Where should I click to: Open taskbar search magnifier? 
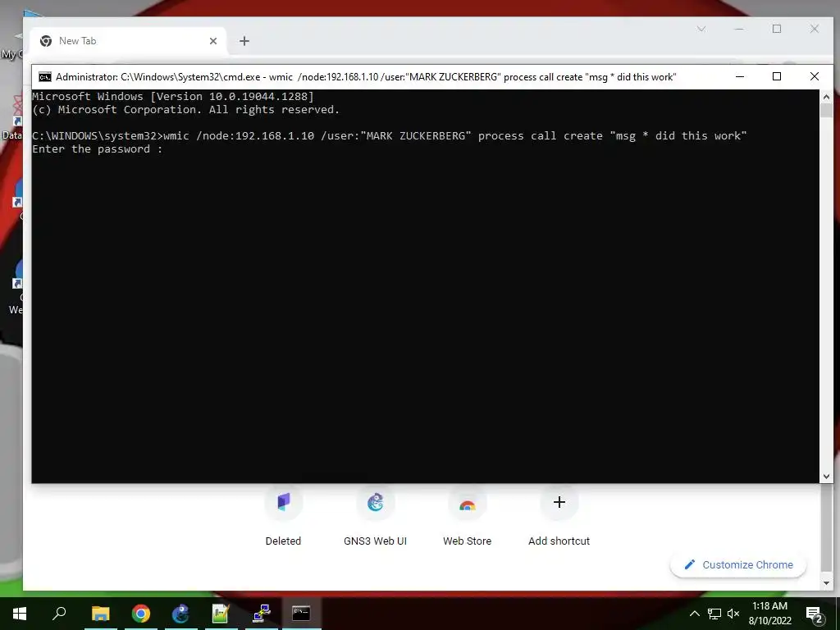59,614
